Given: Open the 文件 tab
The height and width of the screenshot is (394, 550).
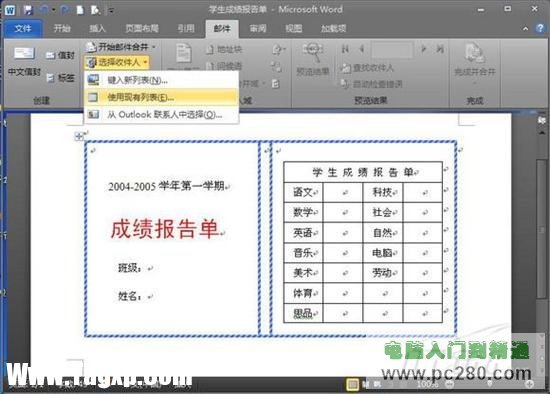Looking at the screenshot, I should point(23,28).
